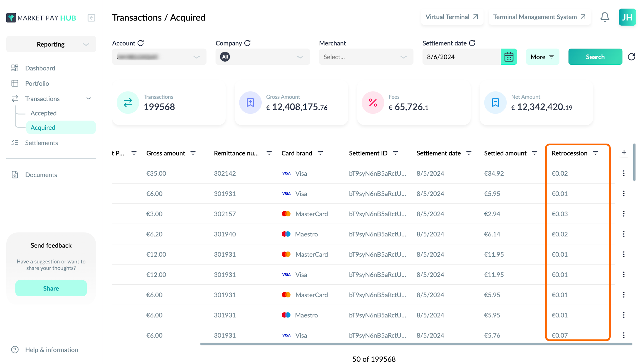This screenshot has width=644, height=364.
Task: Open Documents page
Action: 41,175
